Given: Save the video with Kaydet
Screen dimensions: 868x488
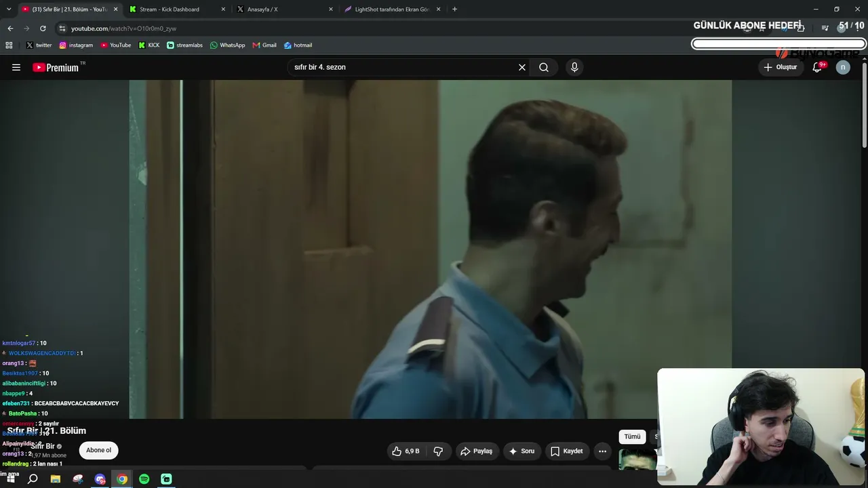Looking at the screenshot, I should (567, 451).
